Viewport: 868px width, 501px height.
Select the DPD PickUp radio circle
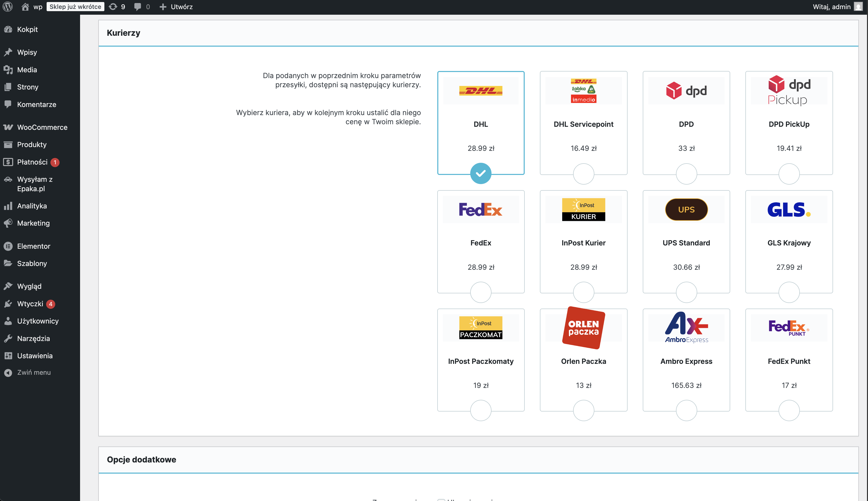coord(789,173)
